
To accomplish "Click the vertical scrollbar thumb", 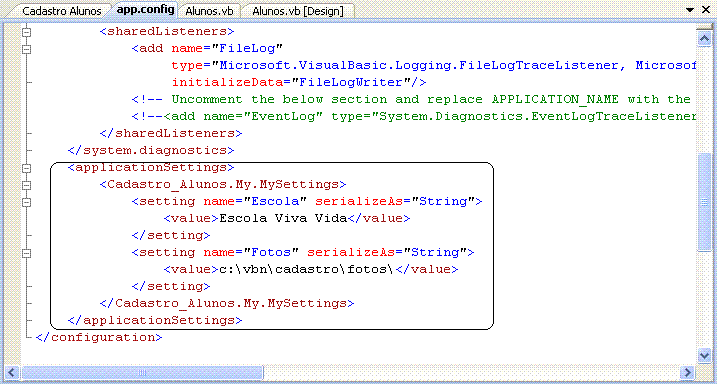I will coord(704,202).
